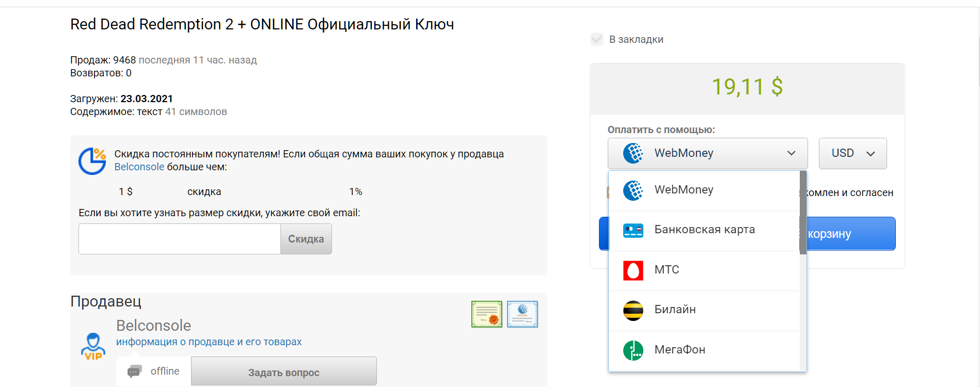Click Red Dead Redemption 2 product title
The image size is (980, 387).
pos(262,24)
